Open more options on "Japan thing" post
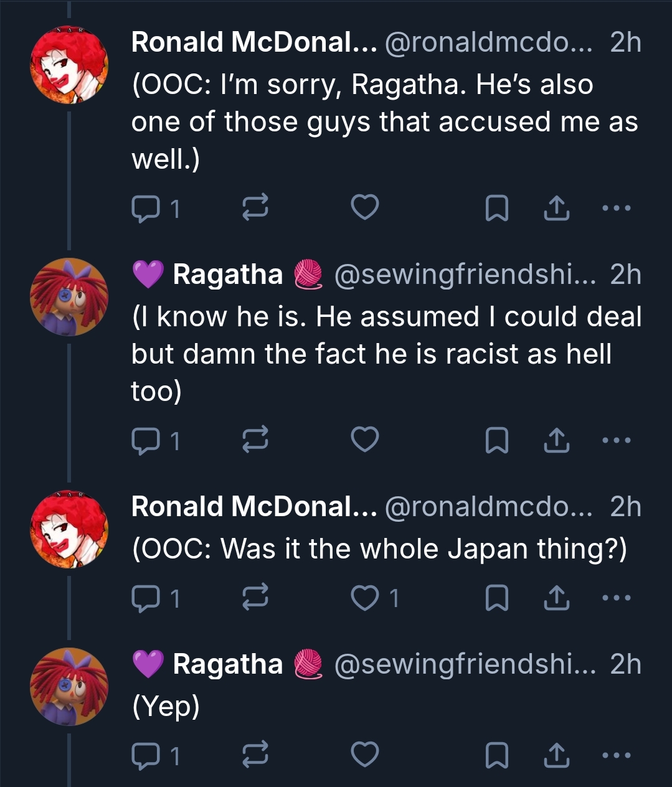 point(617,598)
